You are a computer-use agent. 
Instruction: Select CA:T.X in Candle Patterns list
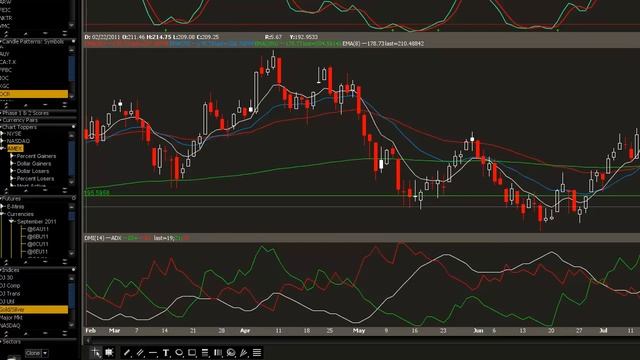click(8, 62)
